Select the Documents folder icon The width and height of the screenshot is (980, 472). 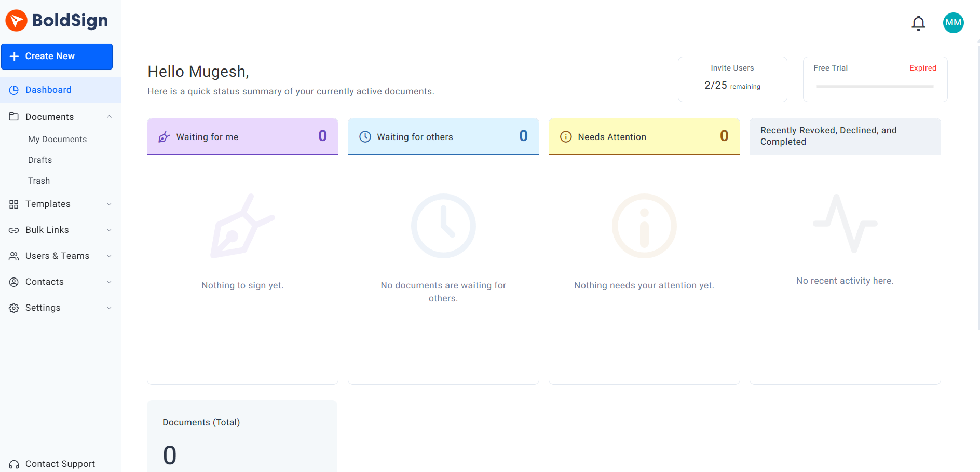click(14, 116)
